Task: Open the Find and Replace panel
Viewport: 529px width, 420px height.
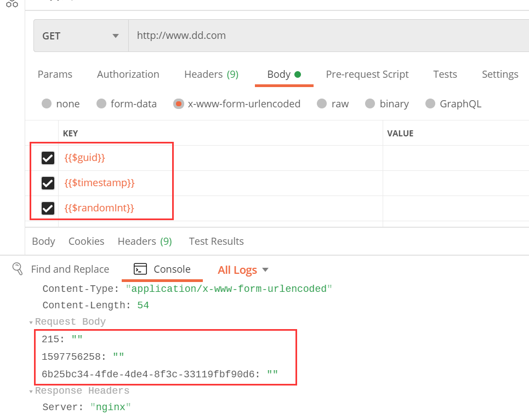Action: click(x=70, y=269)
